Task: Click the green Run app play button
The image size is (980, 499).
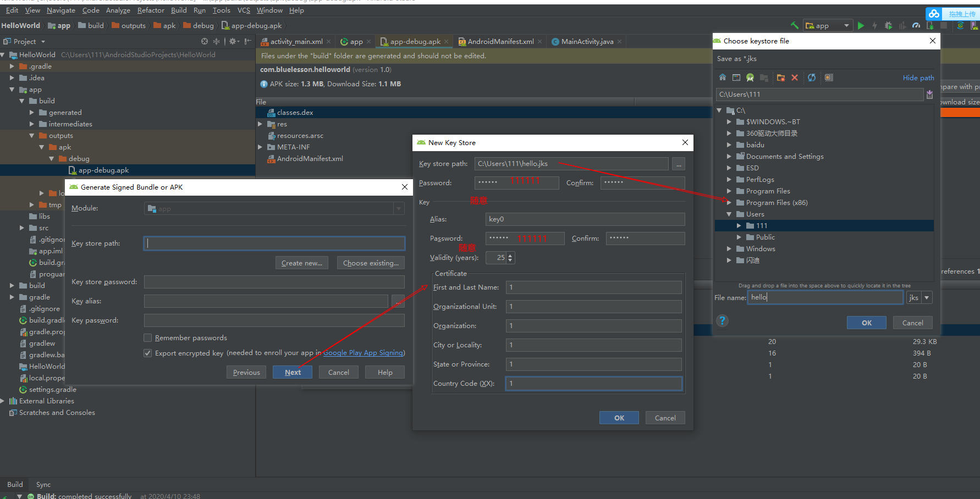Action: (x=861, y=25)
